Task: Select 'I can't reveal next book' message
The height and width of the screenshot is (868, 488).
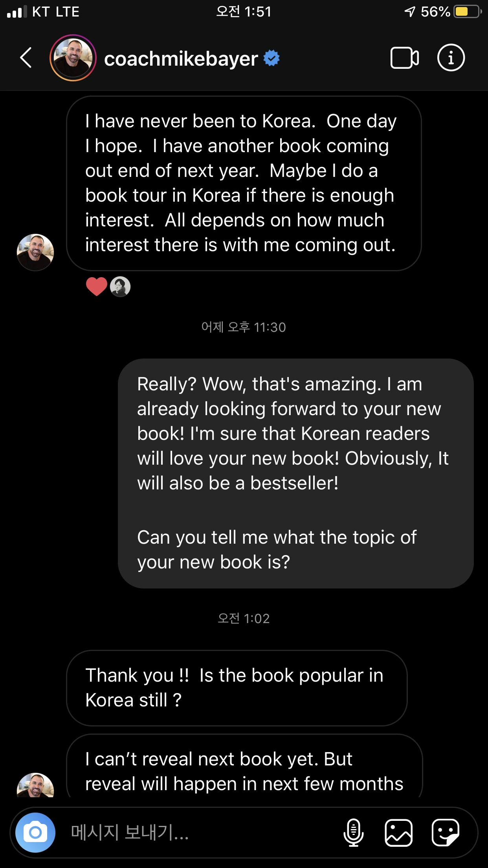Action: point(244,766)
